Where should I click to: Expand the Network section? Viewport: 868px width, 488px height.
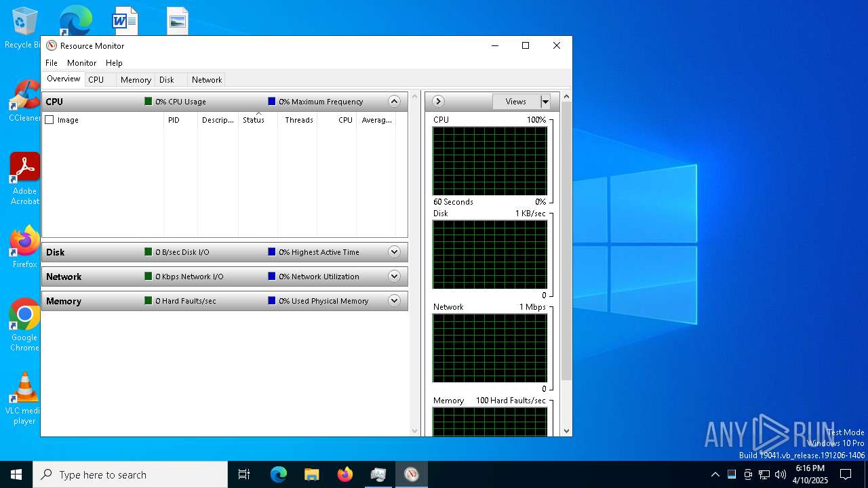pos(394,277)
